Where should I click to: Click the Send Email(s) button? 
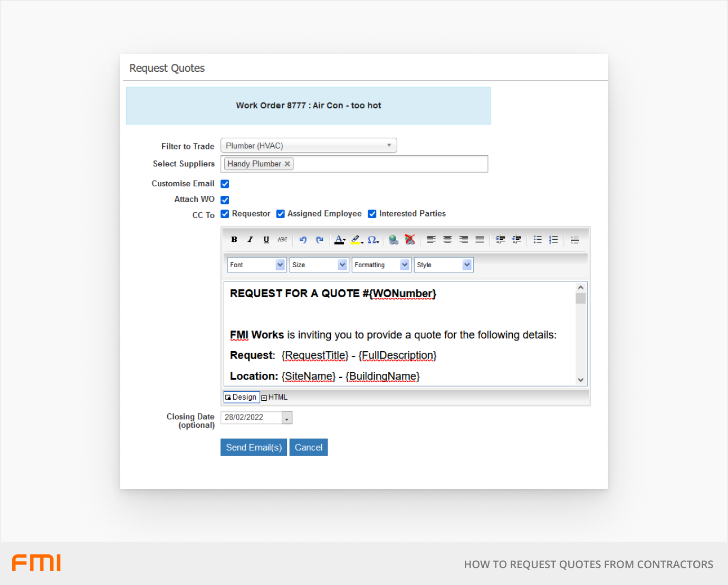pos(254,447)
